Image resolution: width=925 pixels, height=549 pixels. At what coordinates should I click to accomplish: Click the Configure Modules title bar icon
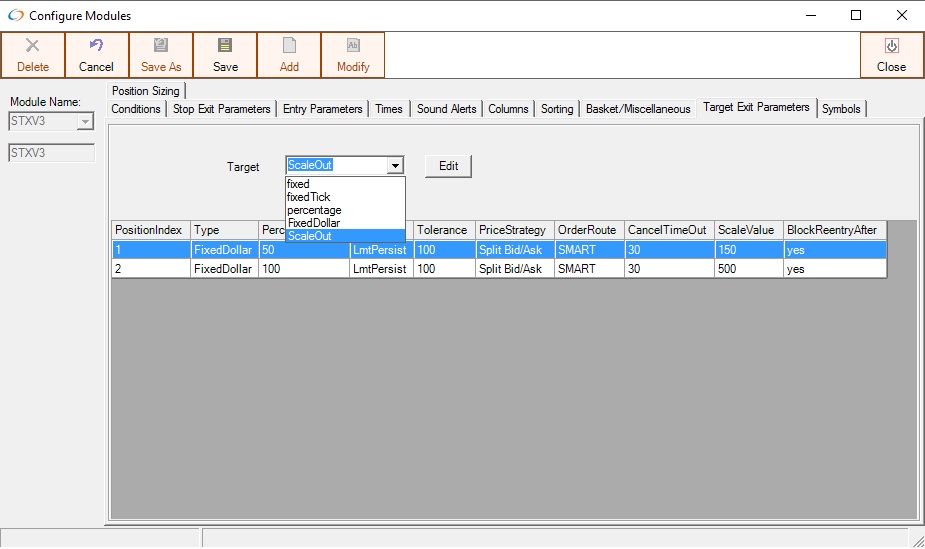click(x=15, y=15)
